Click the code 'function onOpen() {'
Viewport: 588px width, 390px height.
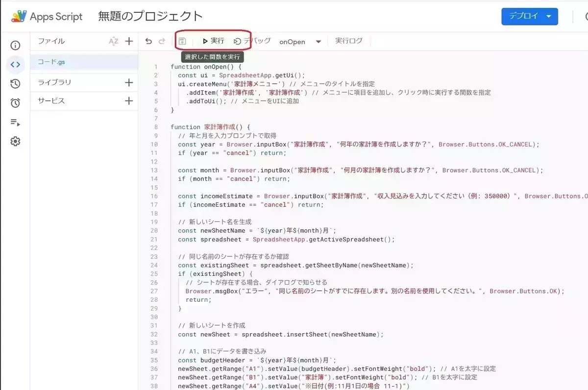click(x=206, y=67)
